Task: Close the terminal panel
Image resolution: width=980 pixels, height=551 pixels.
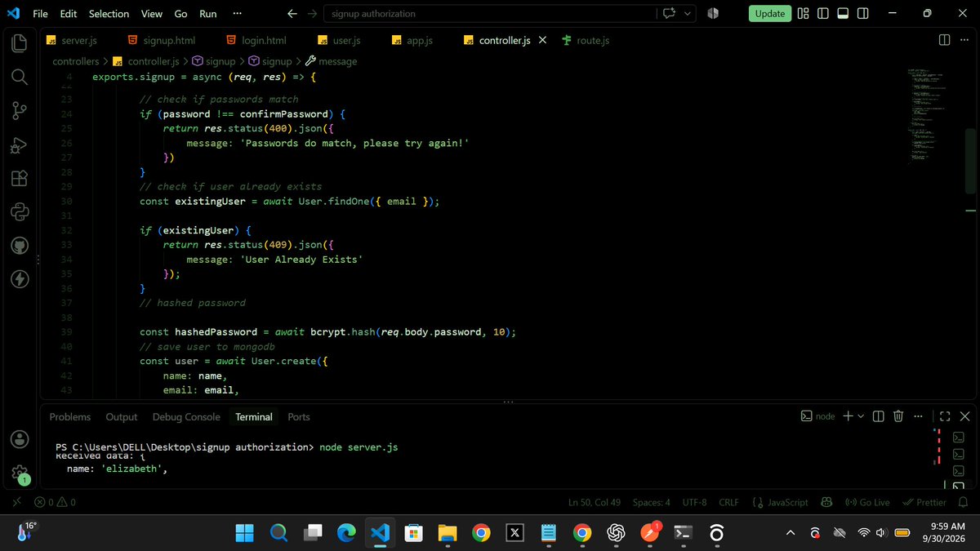Action: coord(966,416)
